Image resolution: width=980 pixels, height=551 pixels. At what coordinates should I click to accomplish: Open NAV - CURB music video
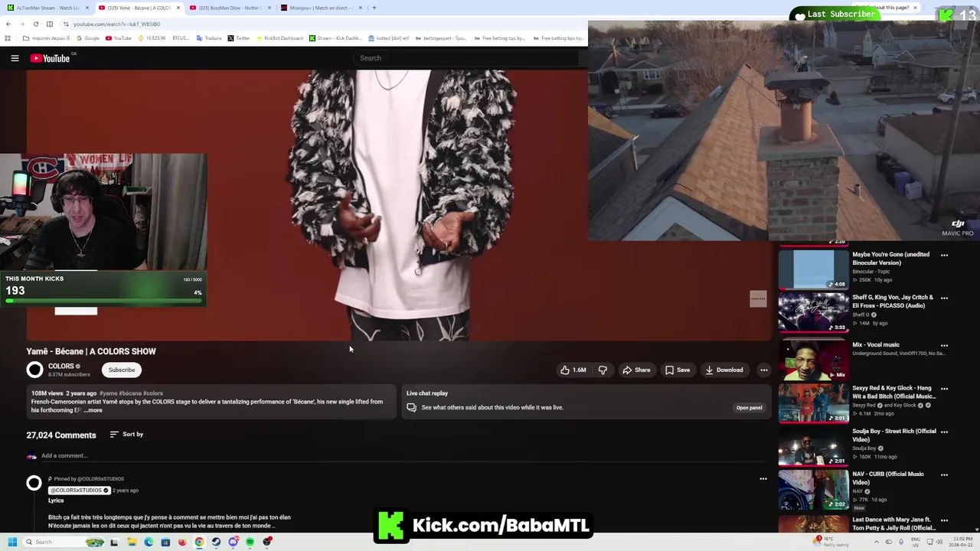pos(813,489)
